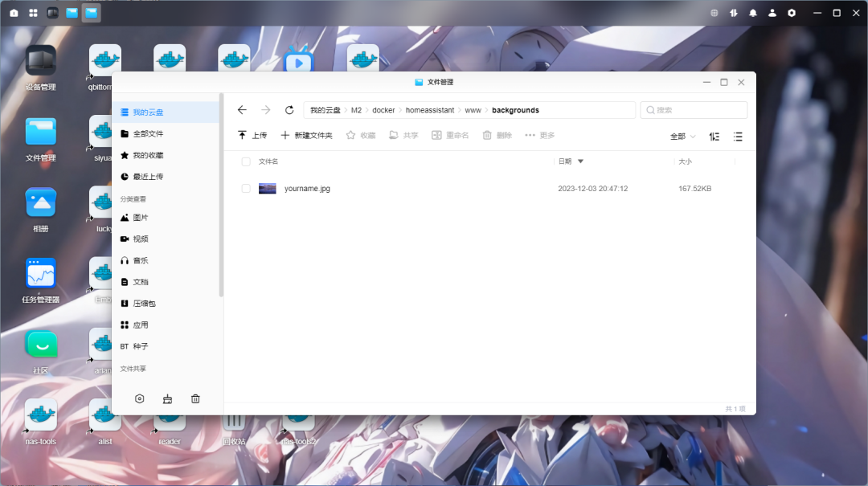Click the 文件名 column header
This screenshot has height=486, width=868.
click(268, 161)
